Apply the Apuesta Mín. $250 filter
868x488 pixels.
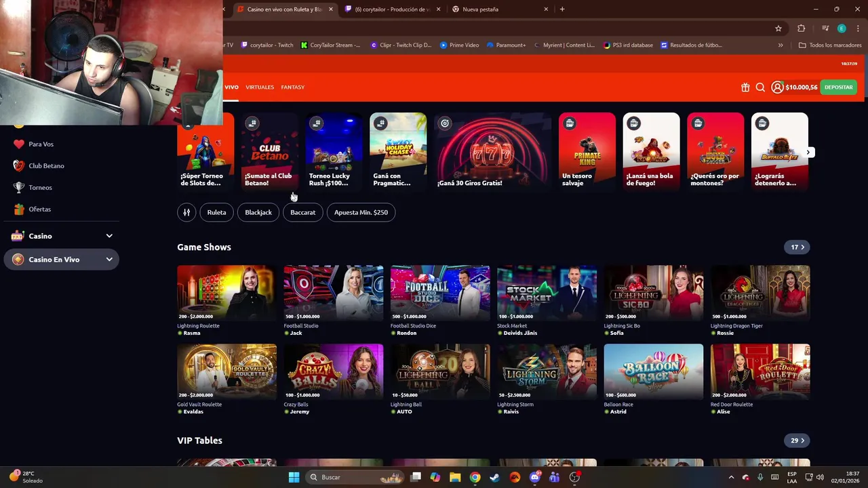point(361,212)
